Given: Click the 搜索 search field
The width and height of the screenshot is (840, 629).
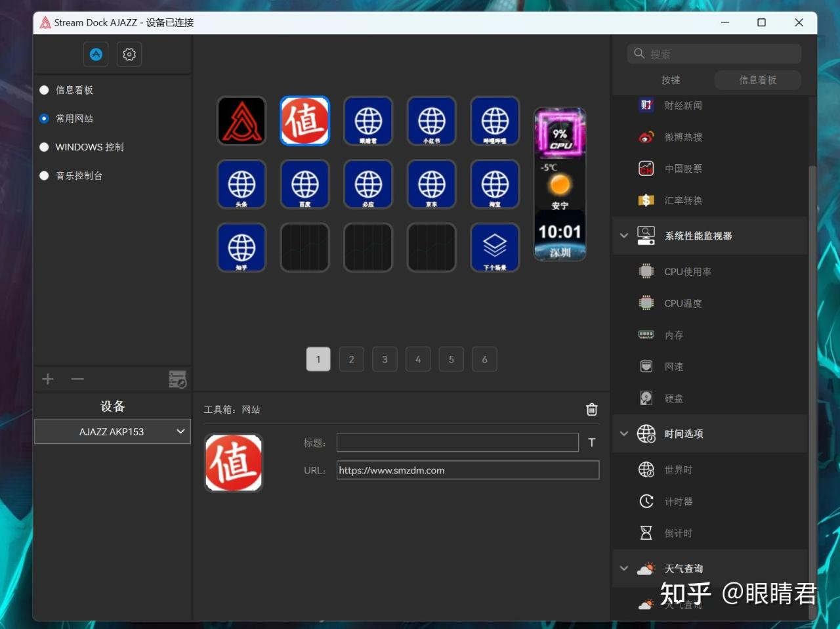Looking at the screenshot, I should coord(714,54).
